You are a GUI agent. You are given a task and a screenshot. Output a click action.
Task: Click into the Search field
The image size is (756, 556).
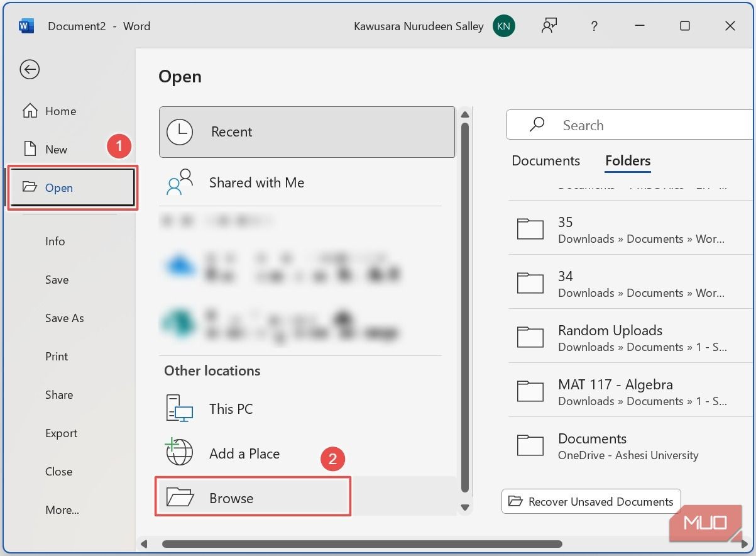coord(630,125)
